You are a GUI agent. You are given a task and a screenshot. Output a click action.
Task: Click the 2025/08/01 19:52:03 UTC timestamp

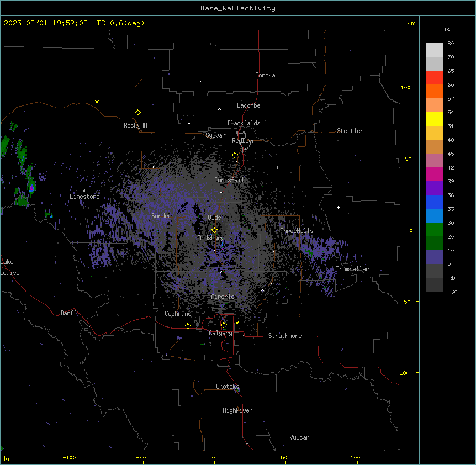55,23
